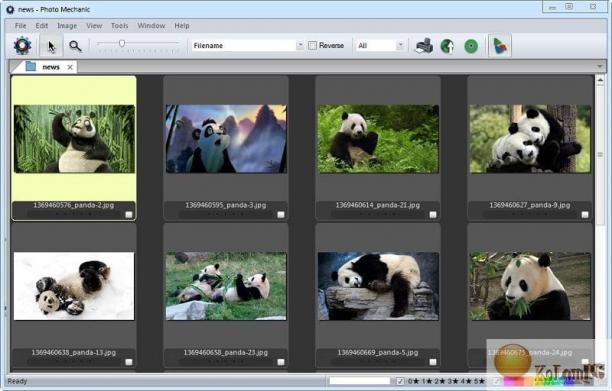Click filename 1369460614_panda-21.jpg
Screen dimensions: 612x391
coord(378,205)
